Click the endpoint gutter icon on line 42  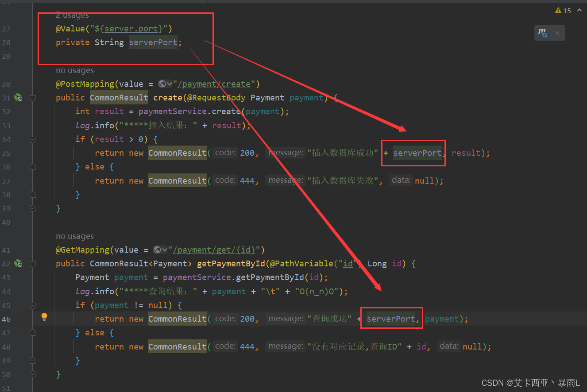(x=18, y=264)
